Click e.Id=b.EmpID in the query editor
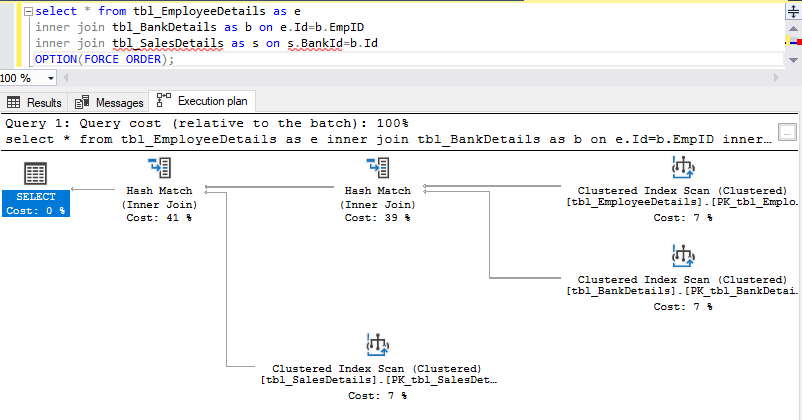802x420 pixels. click(x=322, y=27)
